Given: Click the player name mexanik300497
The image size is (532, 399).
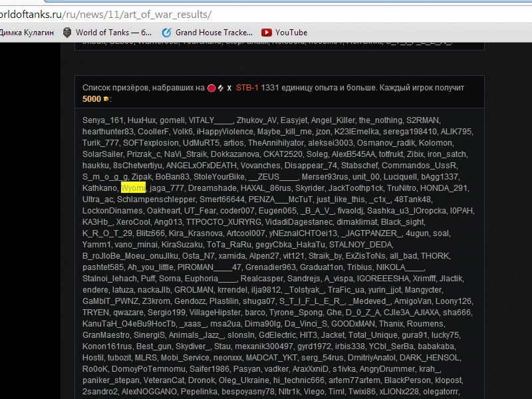Looking at the screenshot, I should click(x=263, y=346).
